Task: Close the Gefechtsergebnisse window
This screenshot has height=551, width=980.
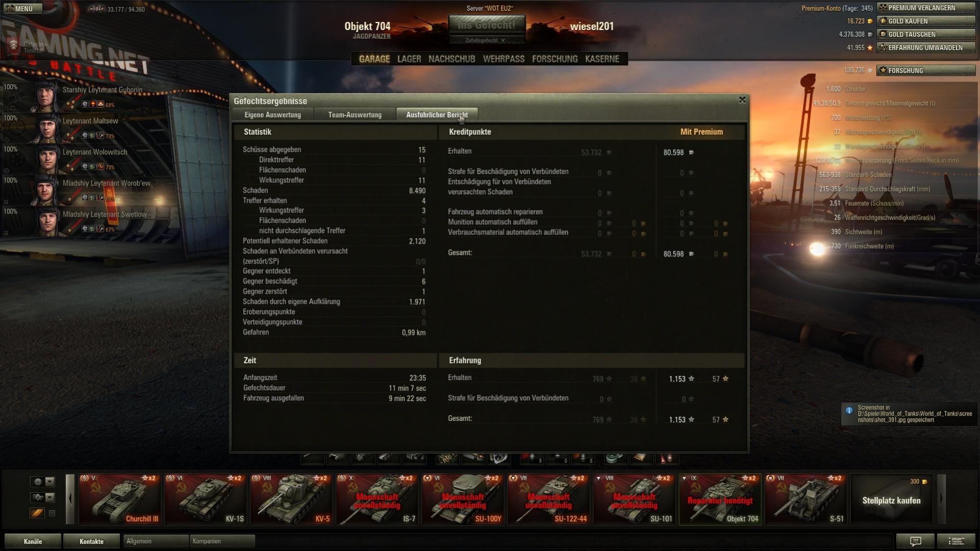Action: [x=742, y=100]
